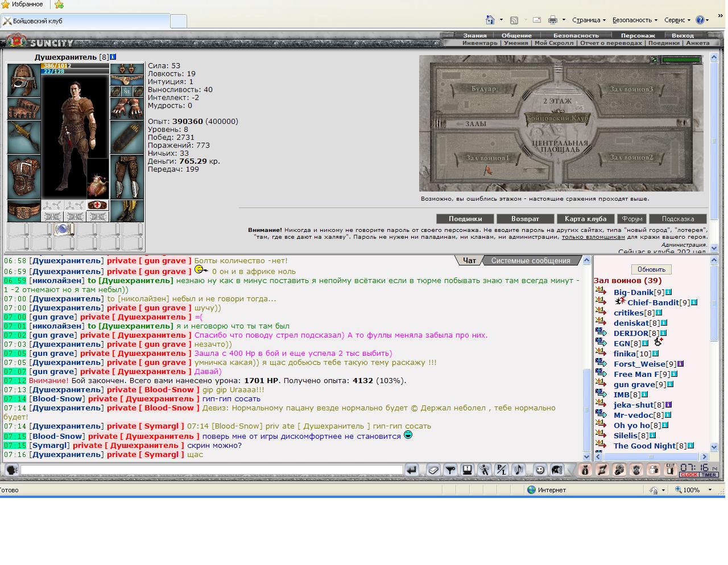The width and height of the screenshot is (728, 565).
Task: Use the blue orb scroll
Action: pos(63,230)
